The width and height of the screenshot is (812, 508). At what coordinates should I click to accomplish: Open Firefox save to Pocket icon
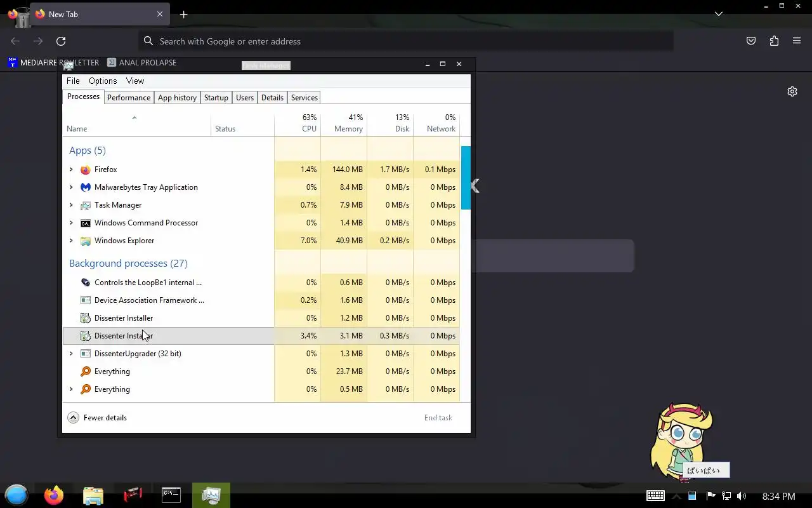[751, 41]
